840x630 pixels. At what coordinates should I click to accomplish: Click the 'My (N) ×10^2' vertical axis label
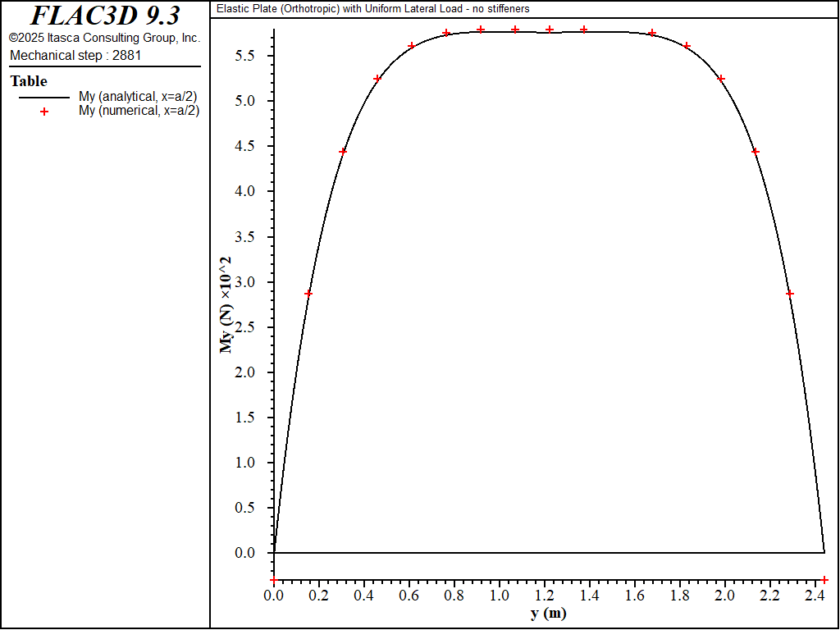click(225, 304)
